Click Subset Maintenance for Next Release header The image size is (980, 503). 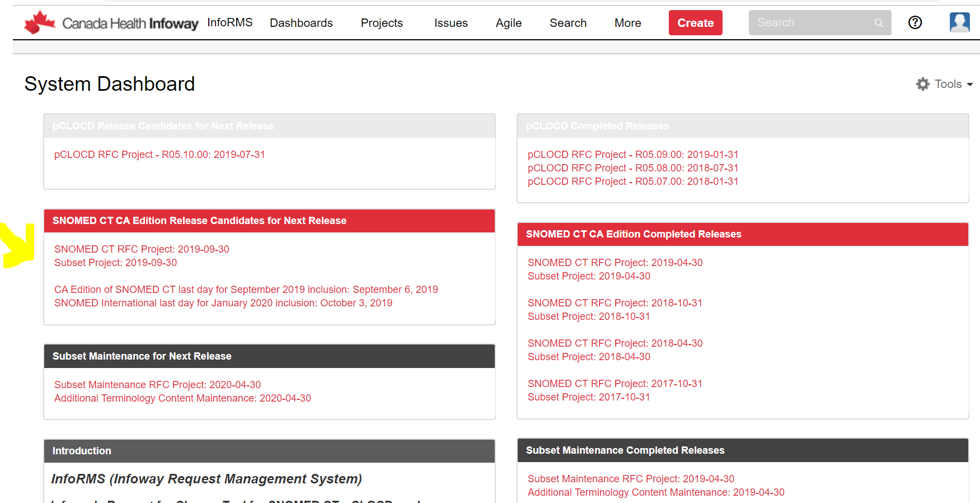(x=269, y=356)
